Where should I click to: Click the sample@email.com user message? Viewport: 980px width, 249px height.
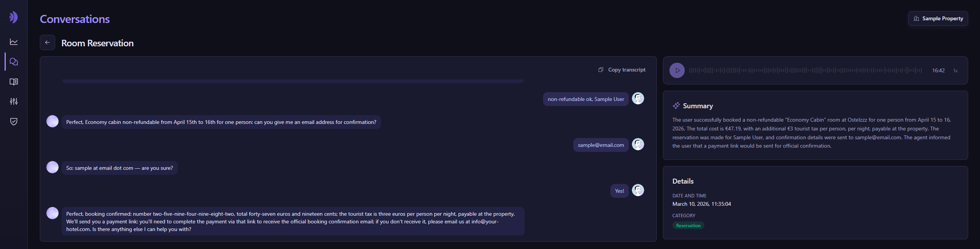[600, 145]
